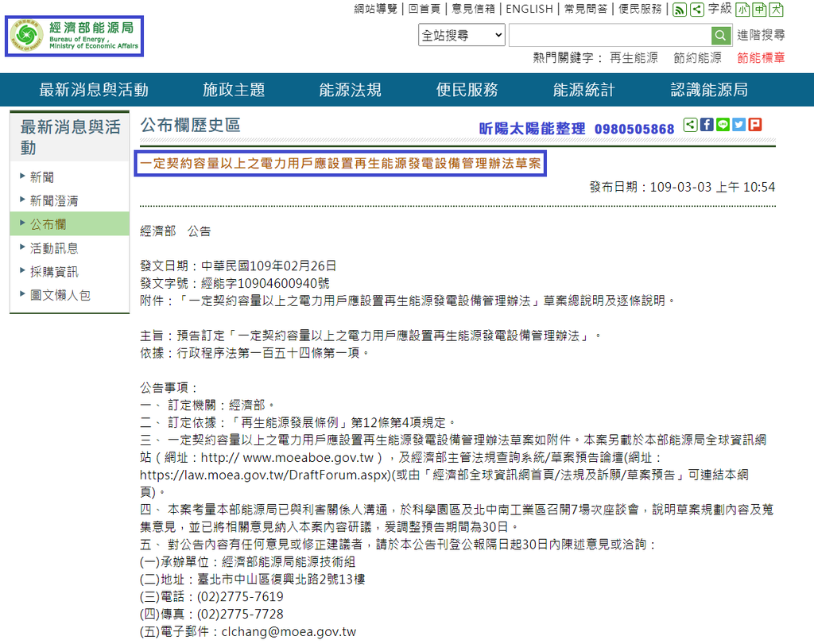Click the RSS feed icon
The width and height of the screenshot is (814, 644).
click(680, 10)
